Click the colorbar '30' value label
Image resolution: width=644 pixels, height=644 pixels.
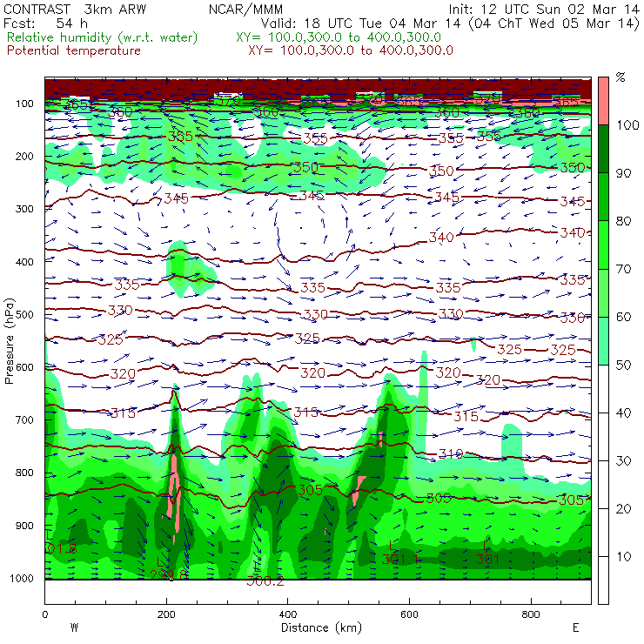tap(623, 461)
